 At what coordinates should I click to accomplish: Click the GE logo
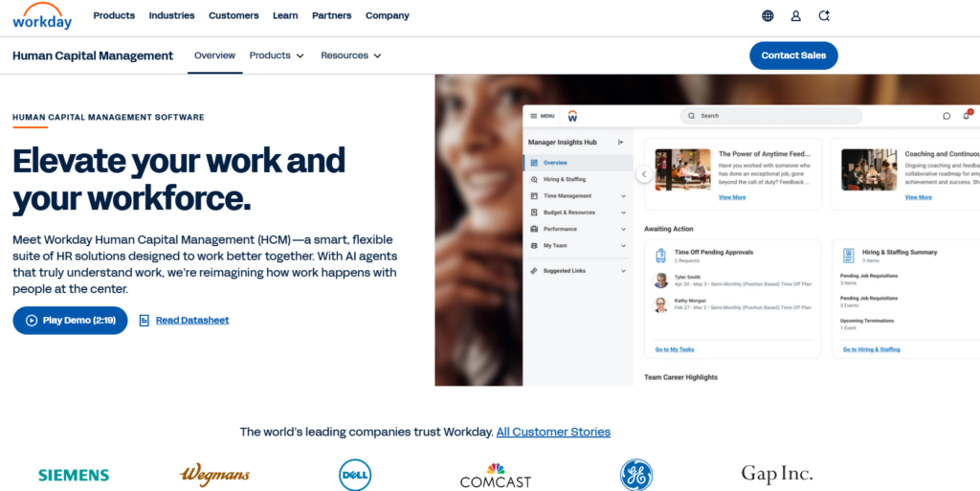[636, 475]
